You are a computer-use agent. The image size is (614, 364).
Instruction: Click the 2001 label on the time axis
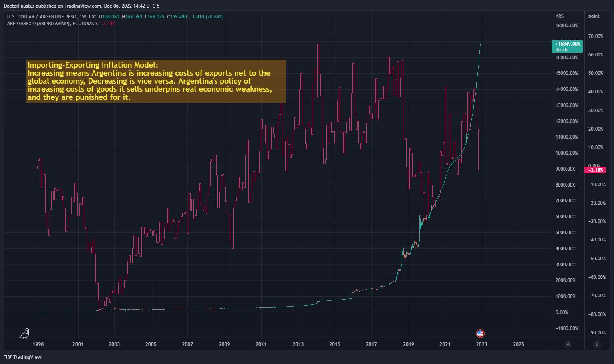[78, 344]
